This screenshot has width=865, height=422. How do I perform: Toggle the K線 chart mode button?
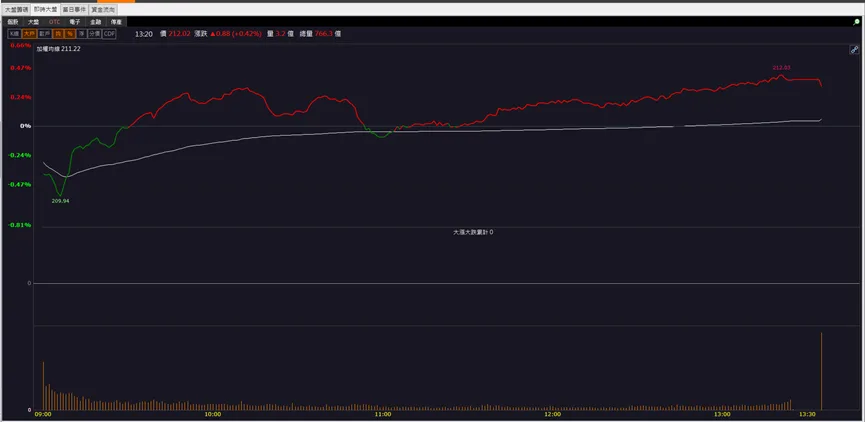point(14,34)
